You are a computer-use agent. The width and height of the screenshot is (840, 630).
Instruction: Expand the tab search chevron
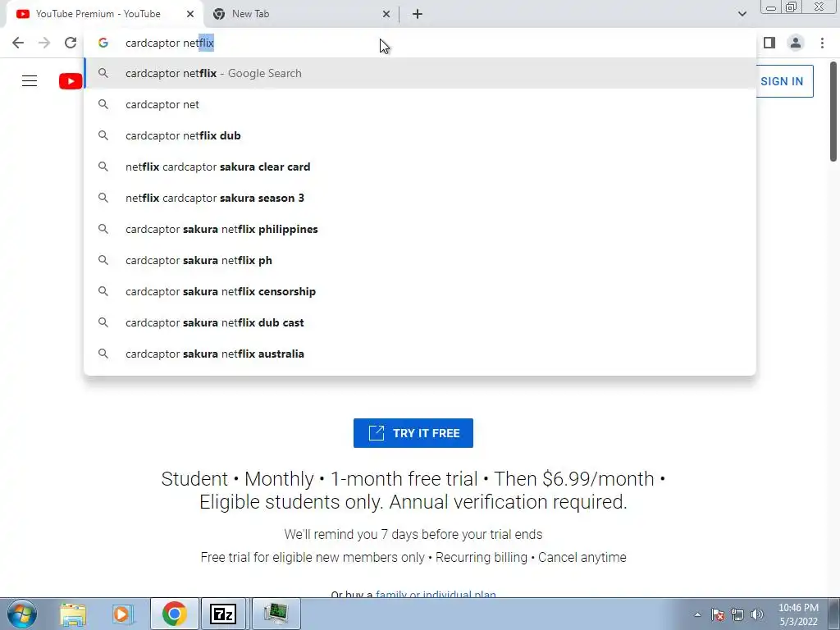click(742, 14)
